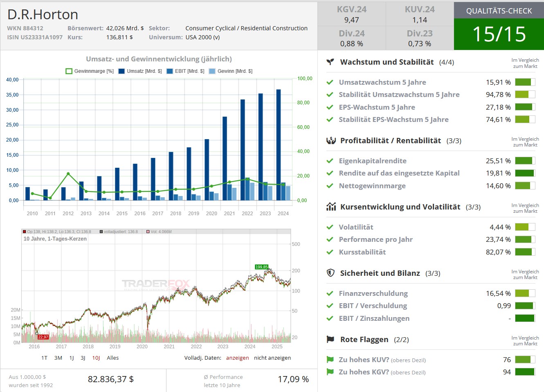This screenshot has height=392, width=544.
Task: Click the checkmark beside Rendite auf das eingesetzte Kapital
Action: click(330, 173)
